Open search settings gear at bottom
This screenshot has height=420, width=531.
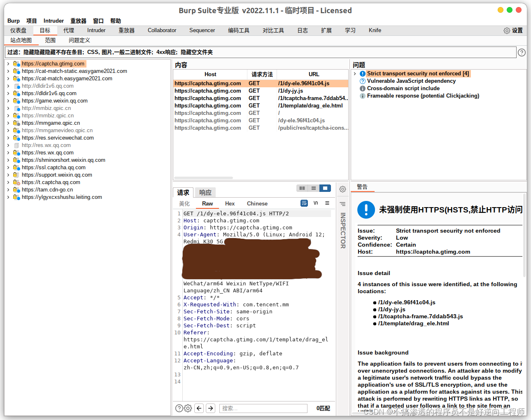(188, 408)
